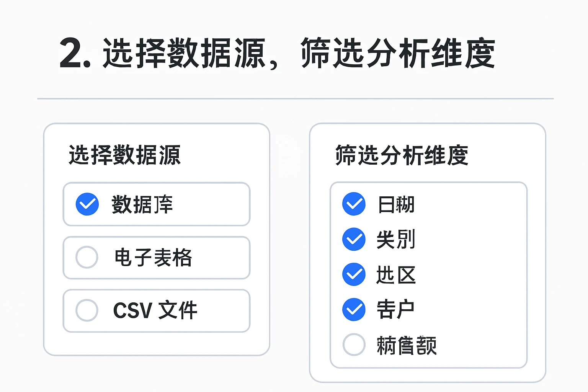Click the 电子表格 option label
The width and height of the screenshot is (588, 392).
click(153, 257)
